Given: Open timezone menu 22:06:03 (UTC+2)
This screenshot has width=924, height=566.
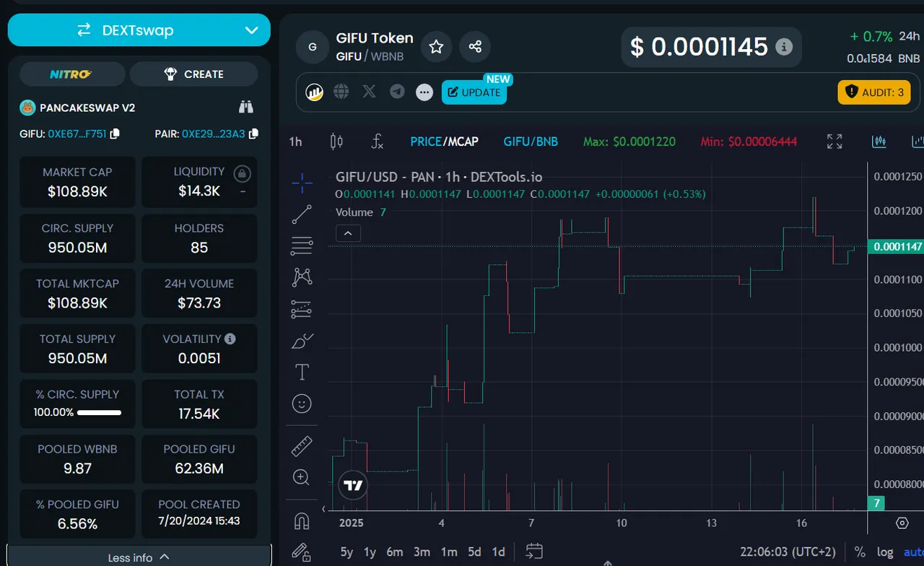Looking at the screenshot, I should pyautogui.click(x=788, y=552).
